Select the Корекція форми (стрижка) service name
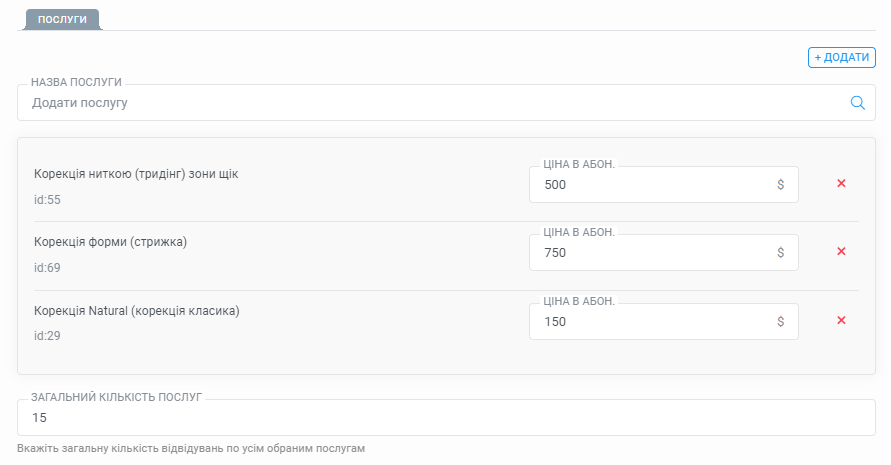 (110, 242)
